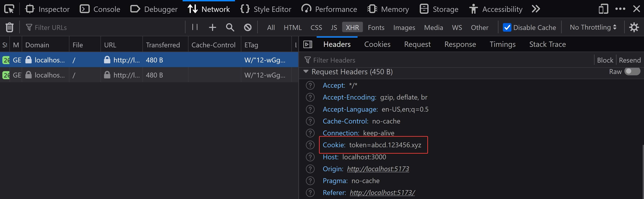Filter requests by All
The image size is (644, 199).
pos(271,27)
